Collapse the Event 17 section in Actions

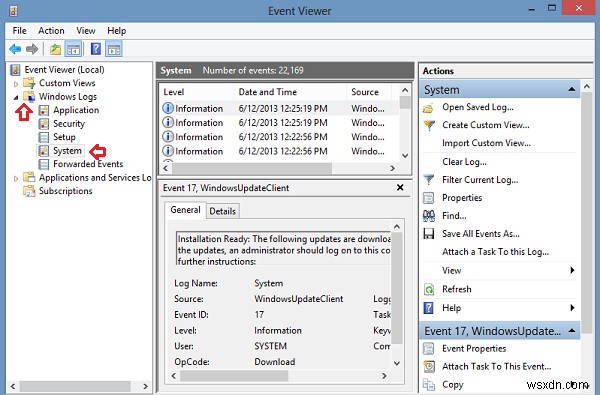572,331
